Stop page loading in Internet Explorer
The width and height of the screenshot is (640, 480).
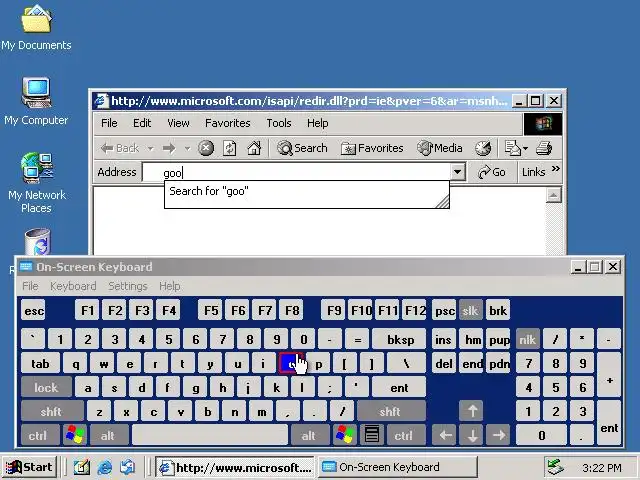tap(206, 148)
